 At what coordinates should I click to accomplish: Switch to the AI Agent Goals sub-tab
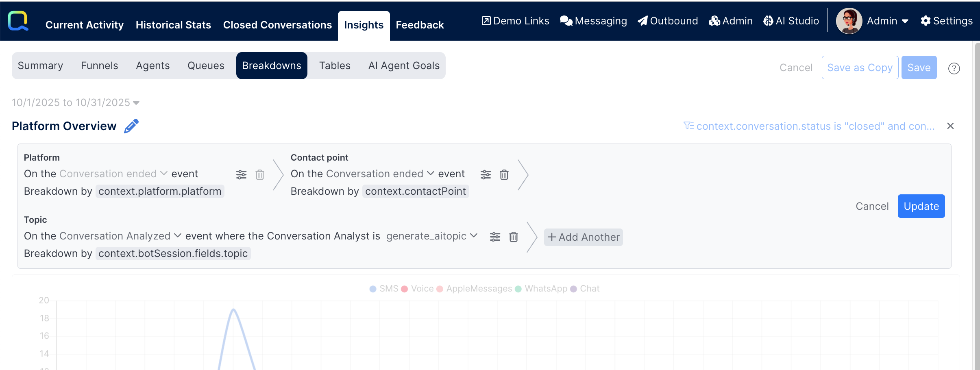tap(404, 65)
